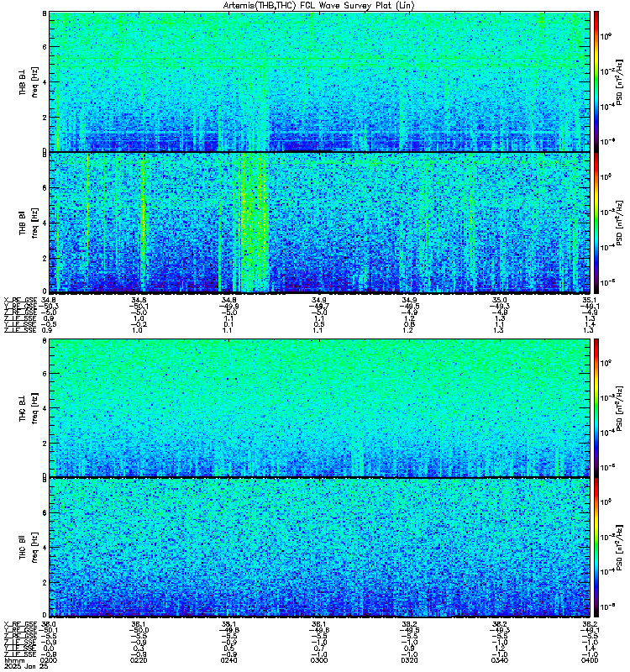
Task: Click the "0220" time tick label
Action: pos(139,660)
